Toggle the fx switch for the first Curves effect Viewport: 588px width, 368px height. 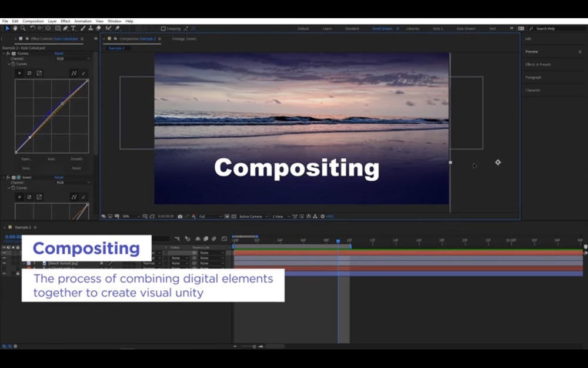click(8, 54)
